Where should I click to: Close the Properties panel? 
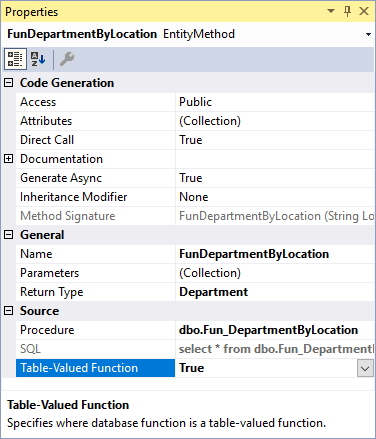[364, 11]
